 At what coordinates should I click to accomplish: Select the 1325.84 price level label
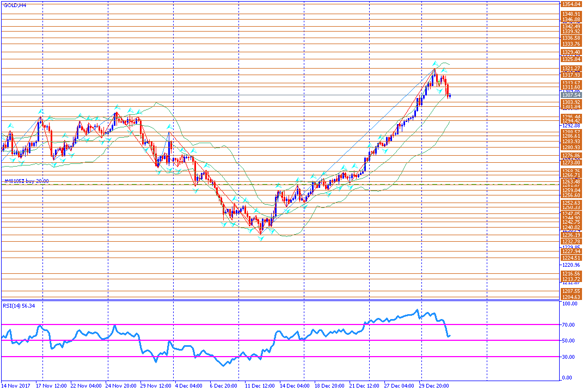pos(571,59)
